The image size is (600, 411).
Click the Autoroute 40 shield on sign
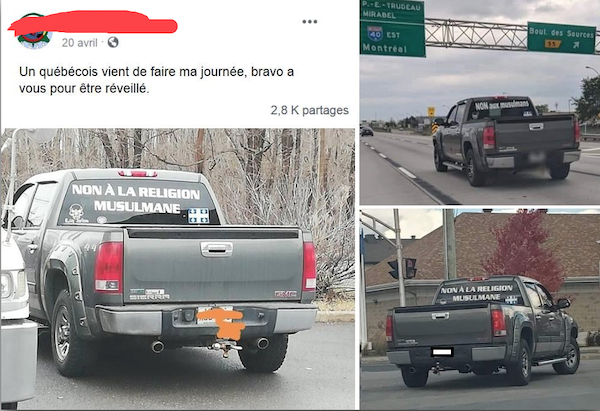[375, 34]
